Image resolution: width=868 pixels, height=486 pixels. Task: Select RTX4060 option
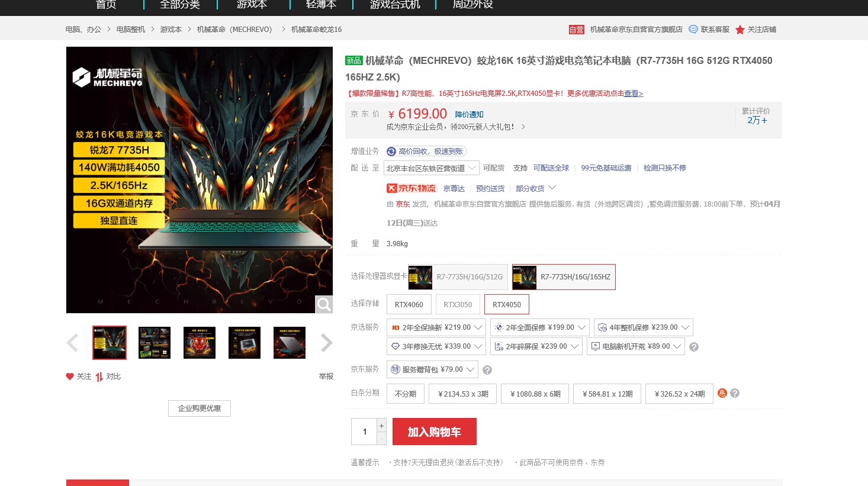coord(409,305)
